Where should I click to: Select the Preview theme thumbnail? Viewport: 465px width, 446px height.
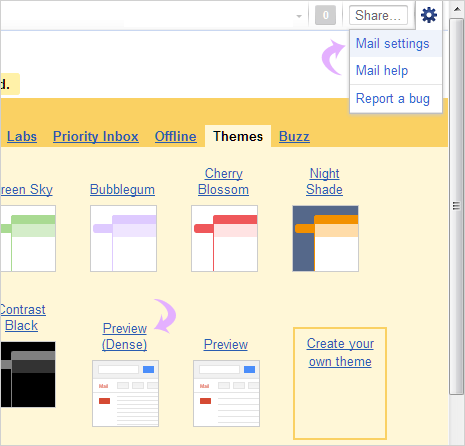coord(226,393)
